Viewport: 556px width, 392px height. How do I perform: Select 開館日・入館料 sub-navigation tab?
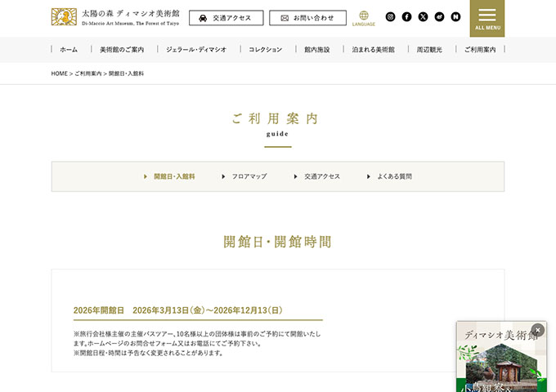(x=169, y=176)
